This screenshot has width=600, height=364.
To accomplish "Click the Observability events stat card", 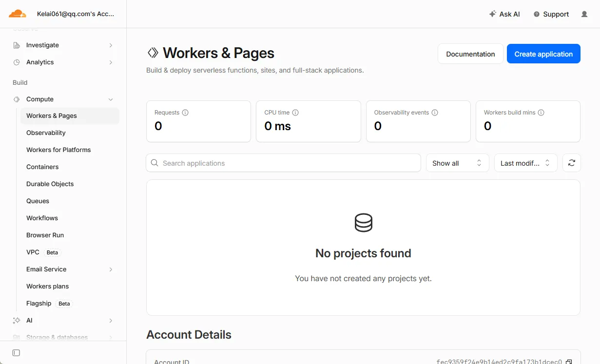I will 418,121.
